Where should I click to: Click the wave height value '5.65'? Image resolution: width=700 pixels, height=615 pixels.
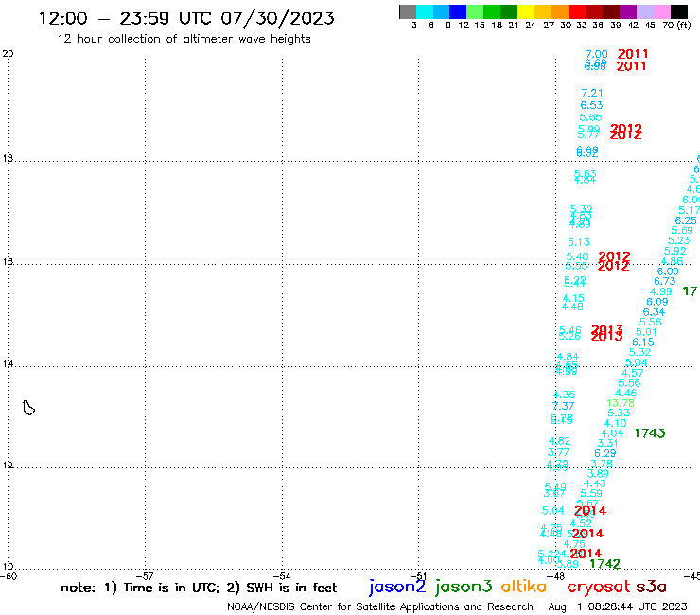(590, 117)
